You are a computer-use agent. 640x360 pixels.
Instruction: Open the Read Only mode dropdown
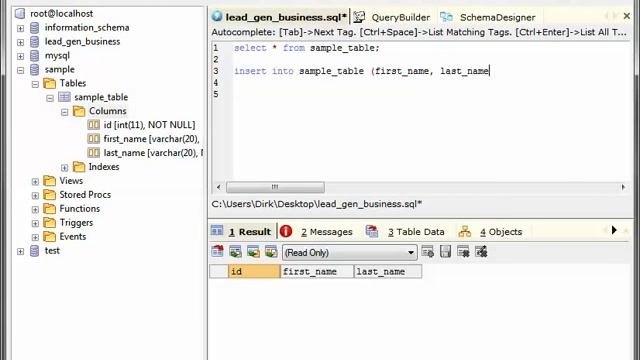point(350,252)
